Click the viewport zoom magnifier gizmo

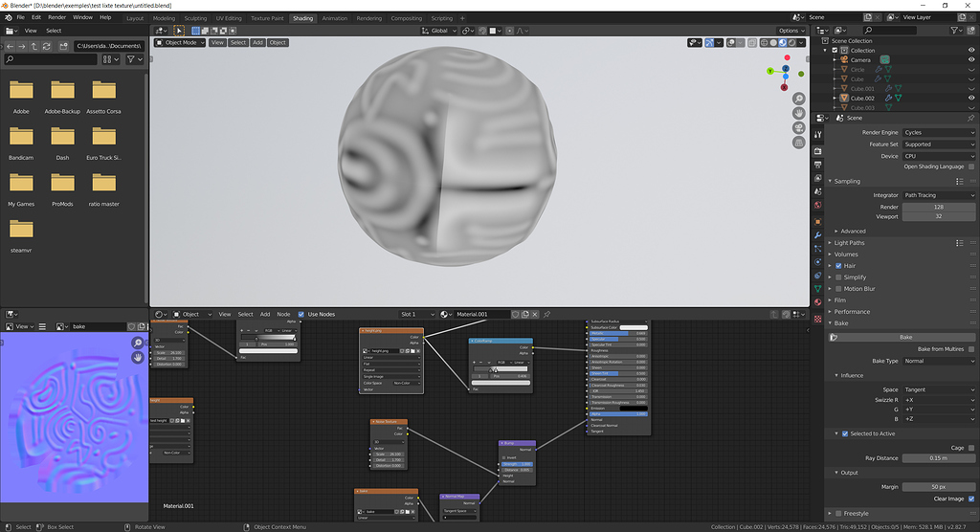pyautogui.click(x=799, y=99)
